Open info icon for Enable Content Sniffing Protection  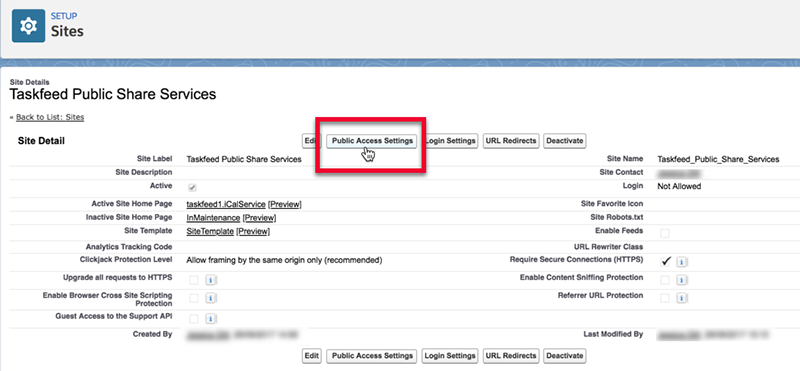682,280
